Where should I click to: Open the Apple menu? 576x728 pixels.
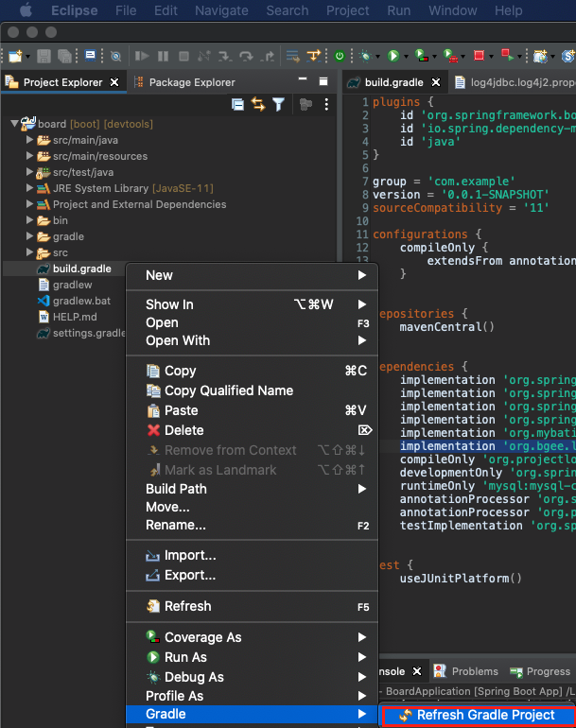click(x=26, y=9)
